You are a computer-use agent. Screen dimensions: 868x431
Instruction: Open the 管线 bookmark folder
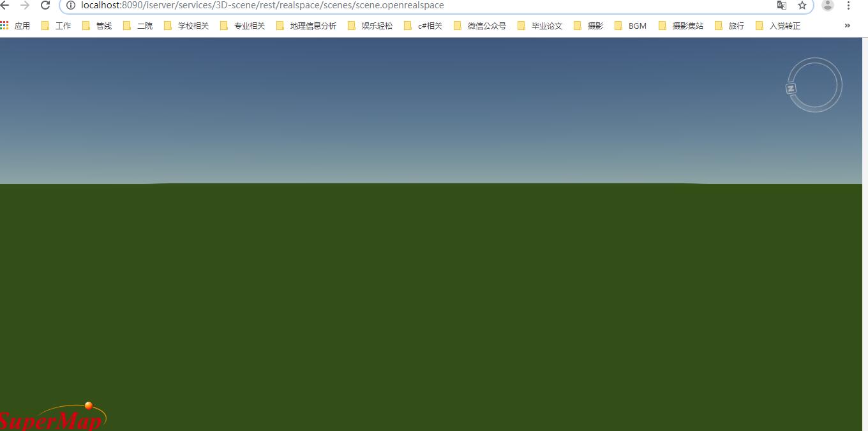click(x=97, y=26)
